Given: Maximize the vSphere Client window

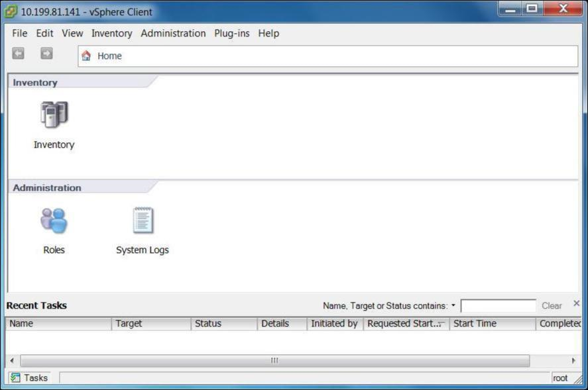Looking at the screenshot, I should click(532, 9).
